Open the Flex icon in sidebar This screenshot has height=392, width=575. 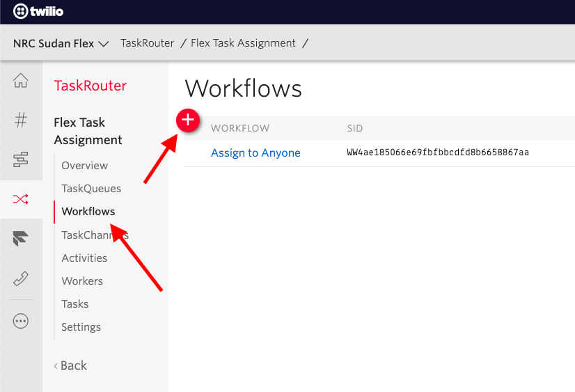pos(21,238)
